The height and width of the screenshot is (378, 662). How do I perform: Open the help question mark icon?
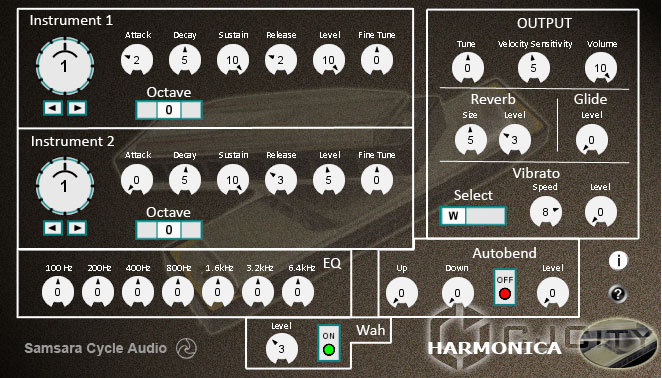[x=618, y=294]
